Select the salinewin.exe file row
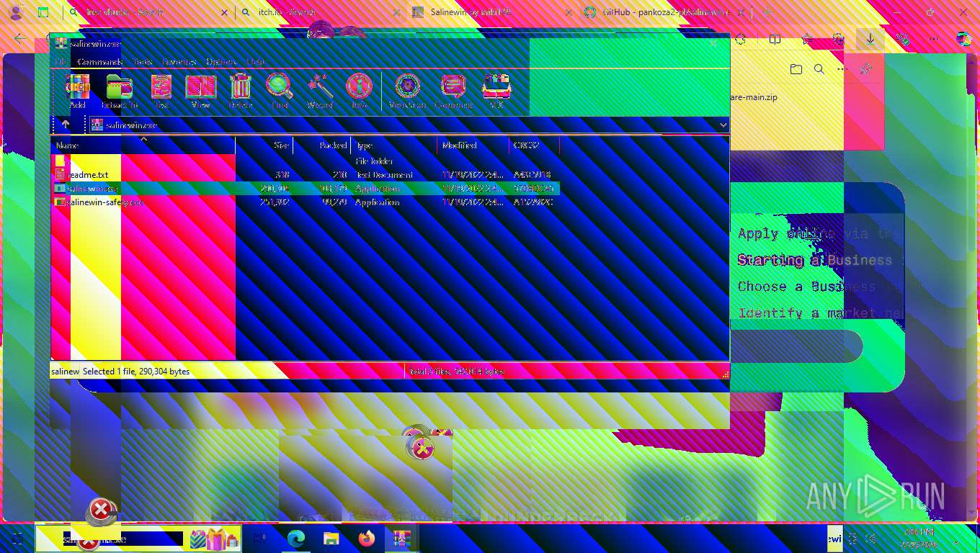This screenshot has height=553, width=980. [306, 189]
